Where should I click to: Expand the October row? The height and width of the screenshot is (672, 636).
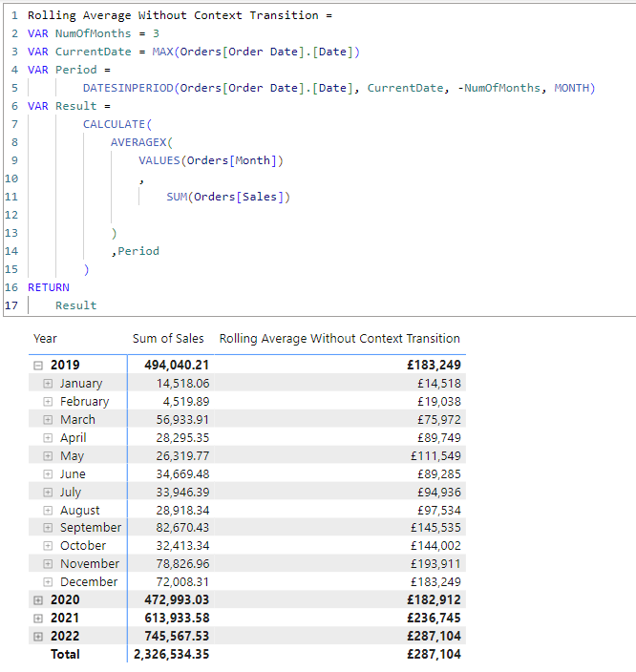pos(48,546)
